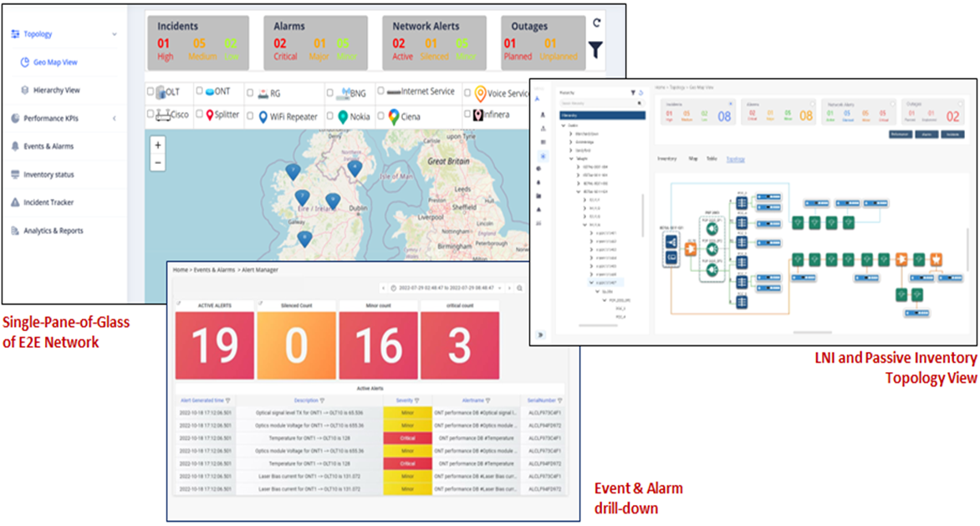Enable the Internet Service checkbox
This screenshot has width=980, height=526.
380,91
